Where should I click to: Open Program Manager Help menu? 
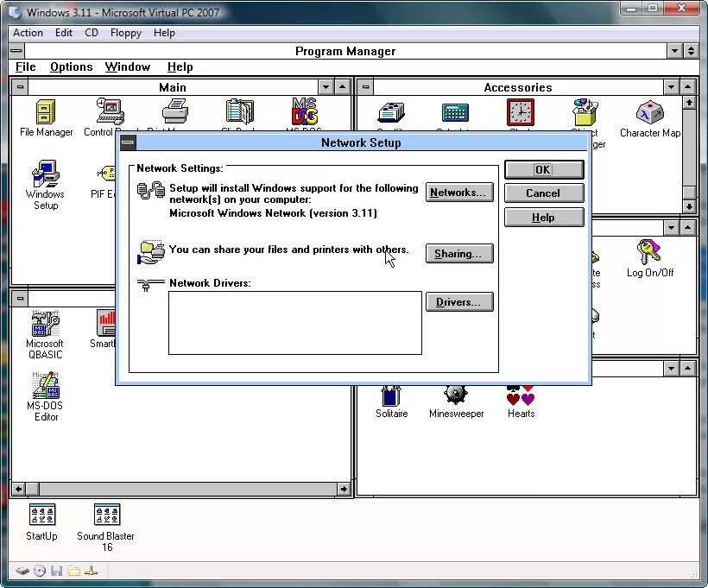click(180, 66)
